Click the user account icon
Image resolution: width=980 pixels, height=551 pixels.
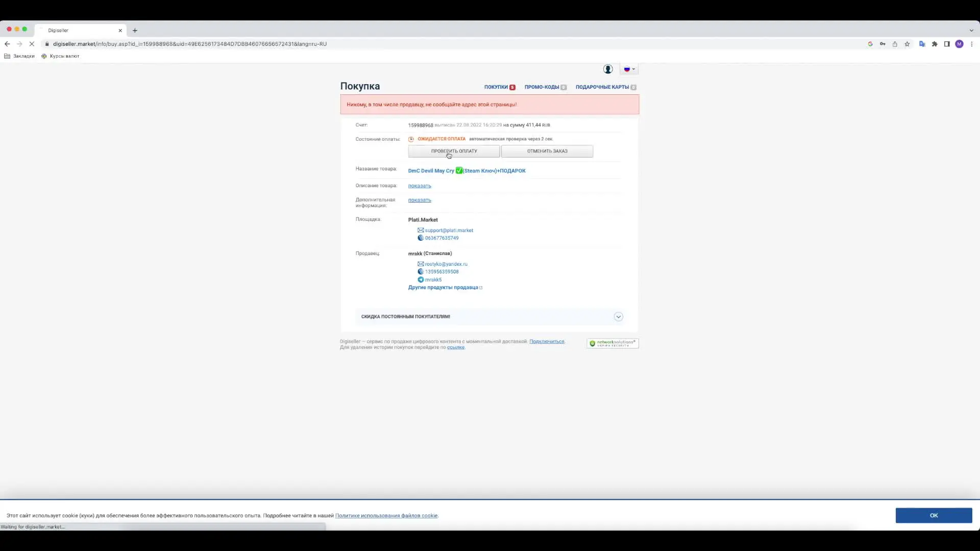coord(607,69)
